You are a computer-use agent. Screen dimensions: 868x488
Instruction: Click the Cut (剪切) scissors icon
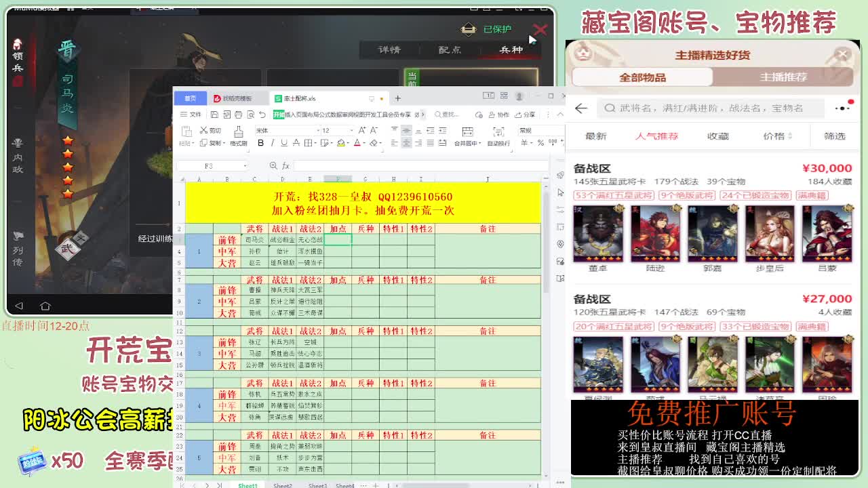(x=203, y=130)
